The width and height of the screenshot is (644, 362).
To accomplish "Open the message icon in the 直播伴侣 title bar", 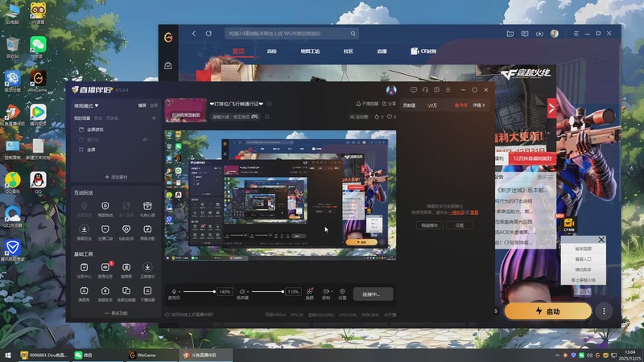I will tap(414, 90).
